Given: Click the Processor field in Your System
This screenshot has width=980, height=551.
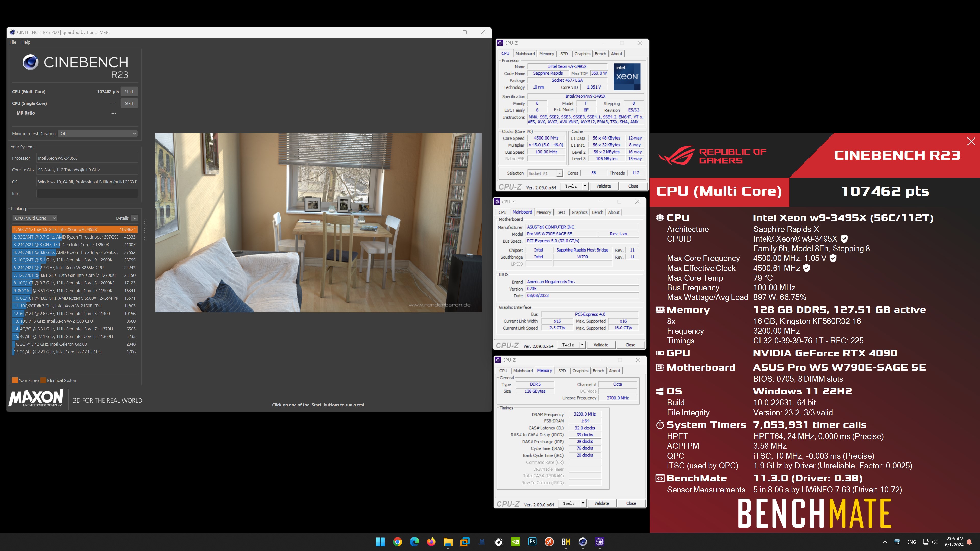Looking at the screenshot, I should pyautogui.click(x=87, y=158).
